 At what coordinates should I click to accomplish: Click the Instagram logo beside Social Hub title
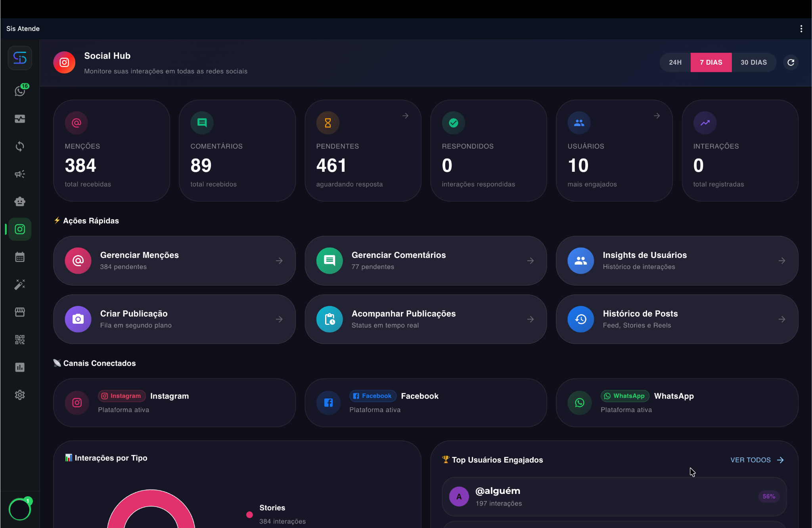pos(64,62)
